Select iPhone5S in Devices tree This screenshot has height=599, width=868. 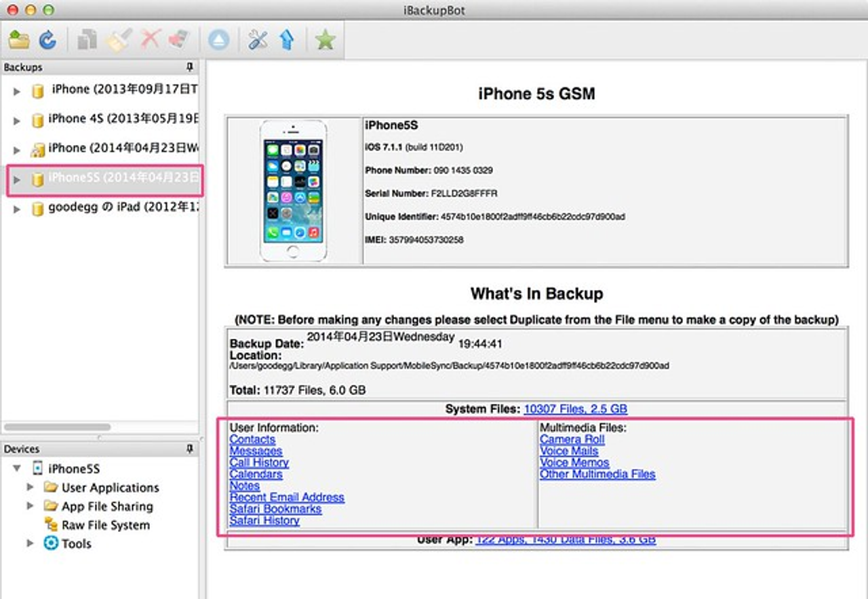click(74, 468)
